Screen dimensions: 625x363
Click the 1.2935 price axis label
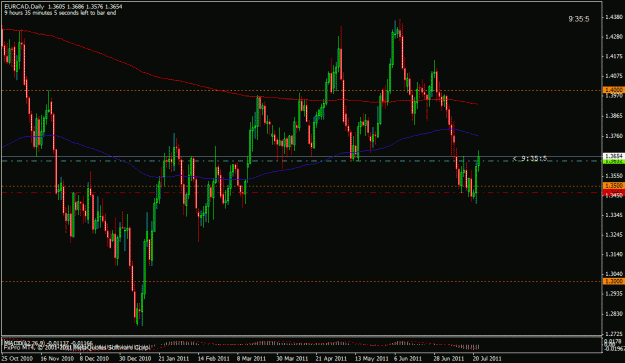tap(614, 294)
